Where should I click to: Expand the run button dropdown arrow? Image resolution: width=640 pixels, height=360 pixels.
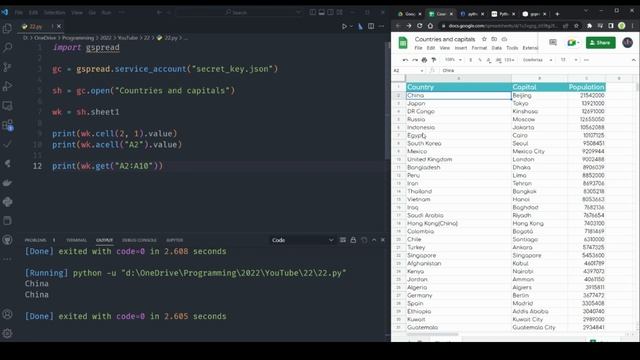click(x=351, y=27)
